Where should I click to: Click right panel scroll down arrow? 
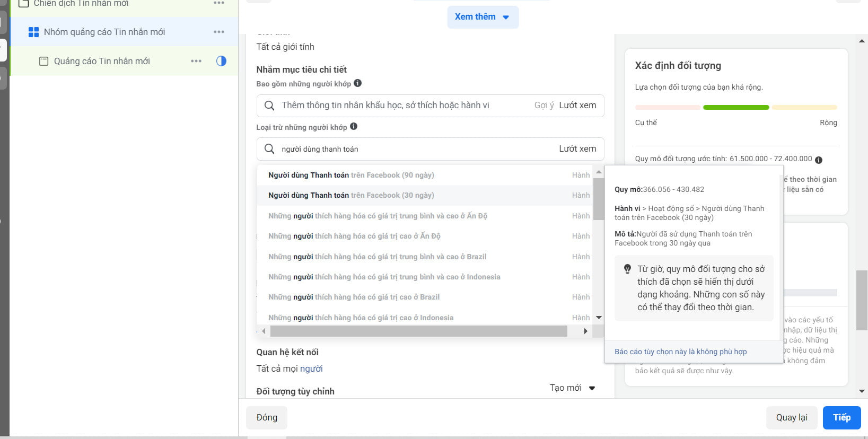pos(862,391)
